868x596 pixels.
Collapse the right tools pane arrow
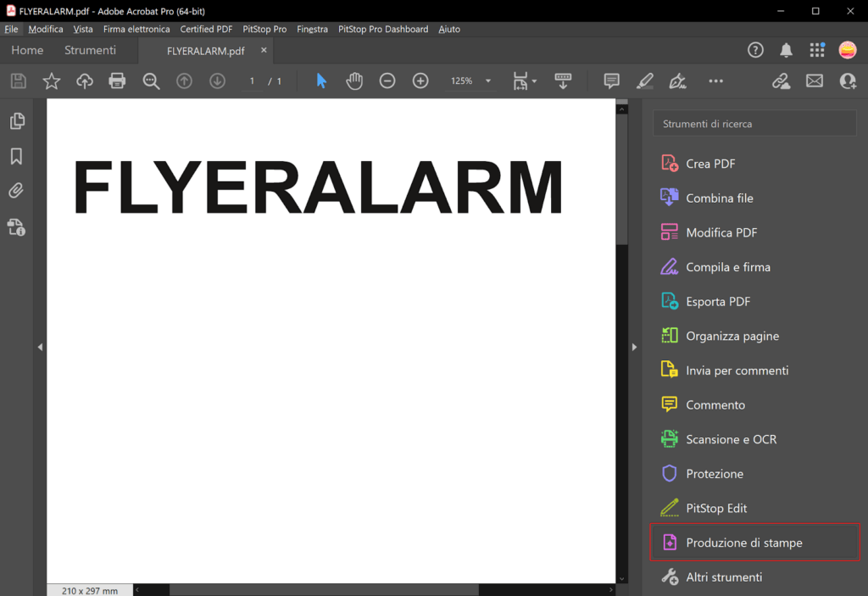click(634, 347)
